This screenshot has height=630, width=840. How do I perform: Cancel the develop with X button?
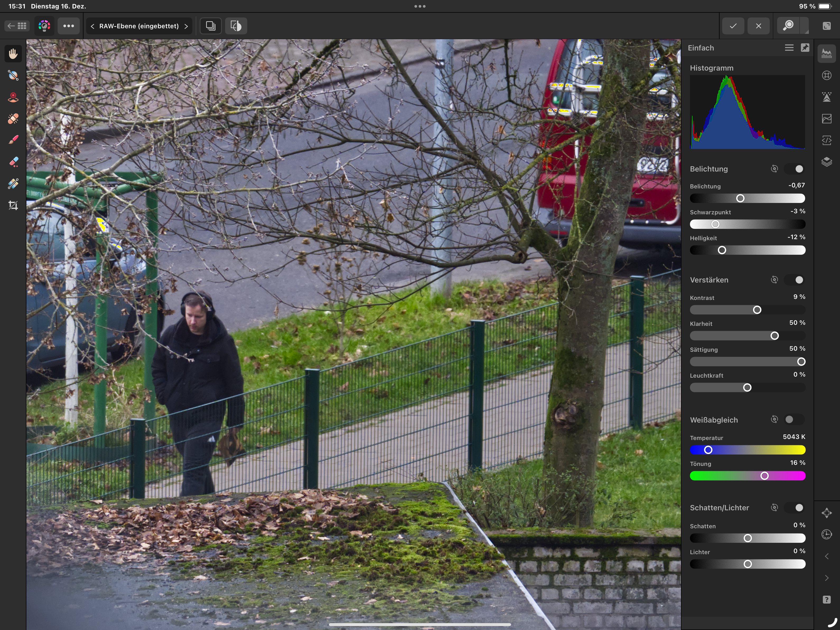758,26
